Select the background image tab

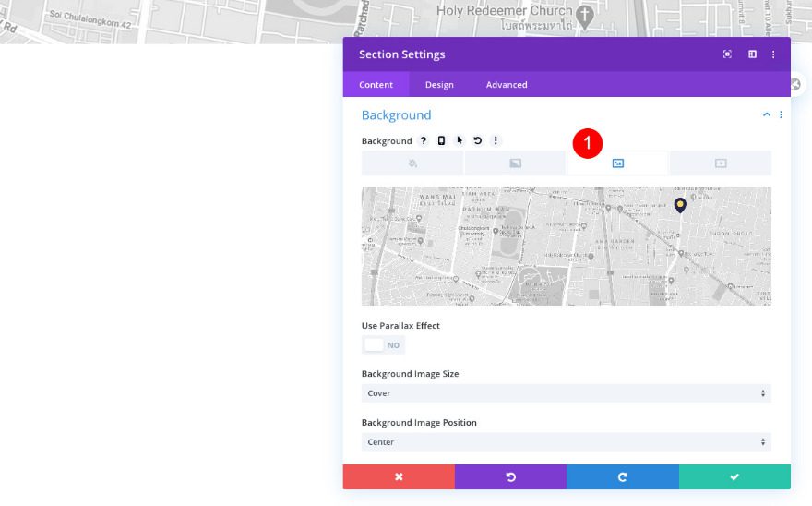[618, 163]
